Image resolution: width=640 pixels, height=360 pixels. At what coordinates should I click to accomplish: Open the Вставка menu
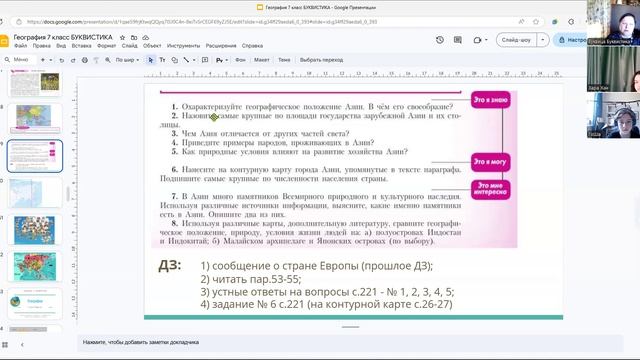click(x=81, y=46)
